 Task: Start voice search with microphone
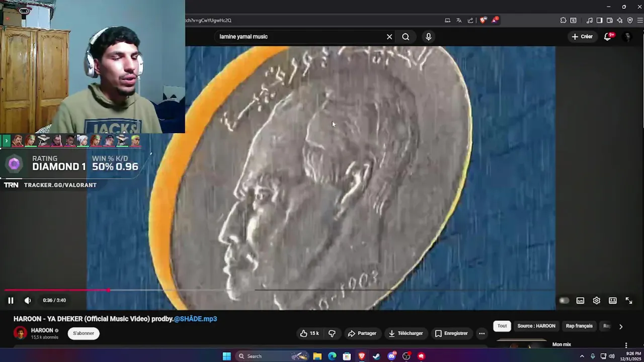[x=429, y=37]
